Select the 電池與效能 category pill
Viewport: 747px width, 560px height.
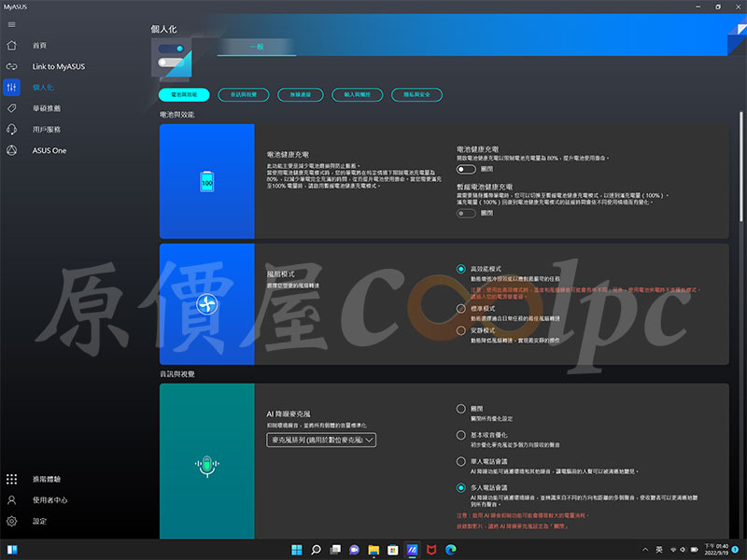184,95
